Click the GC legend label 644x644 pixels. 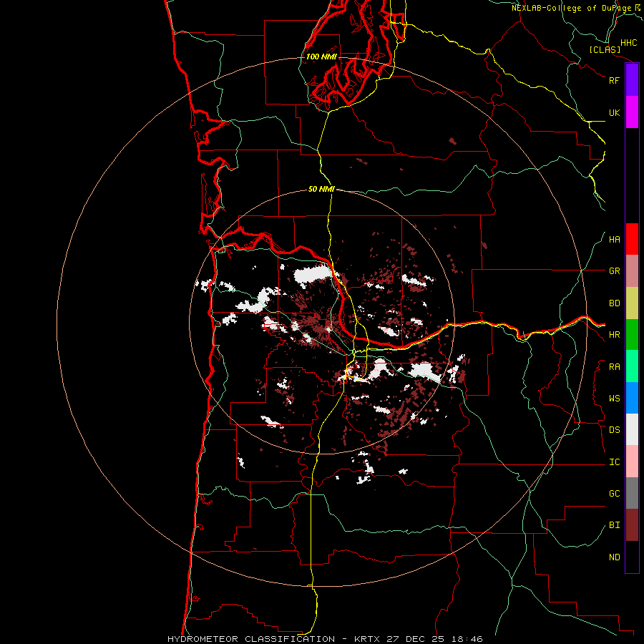(614, 493)
